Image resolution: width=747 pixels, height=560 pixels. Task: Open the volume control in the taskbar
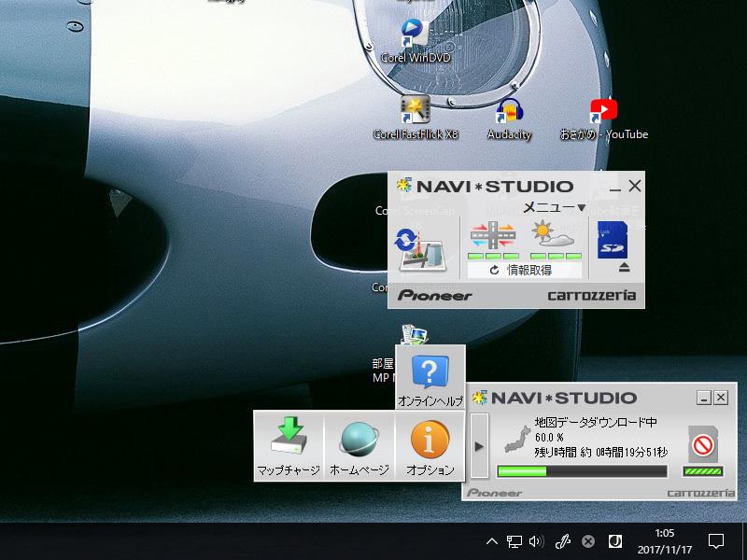pos(536,541)
